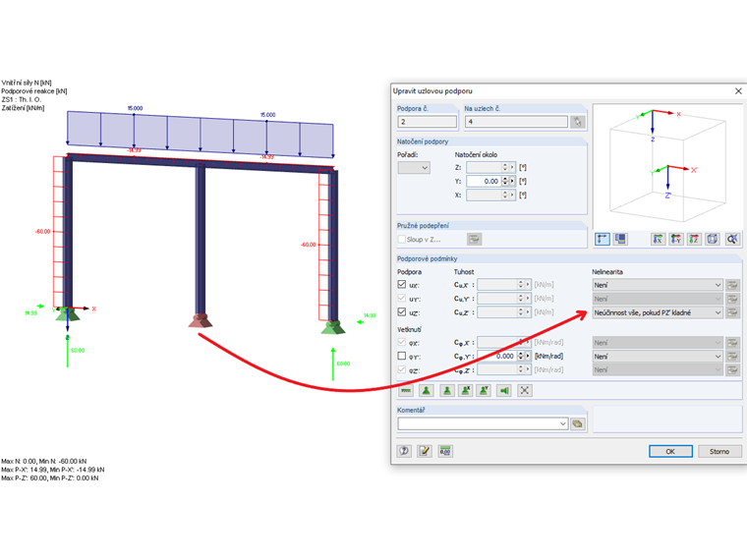Close the Upravit uzlovou podporu dialog
747x560 pixels.
(738, 91)
